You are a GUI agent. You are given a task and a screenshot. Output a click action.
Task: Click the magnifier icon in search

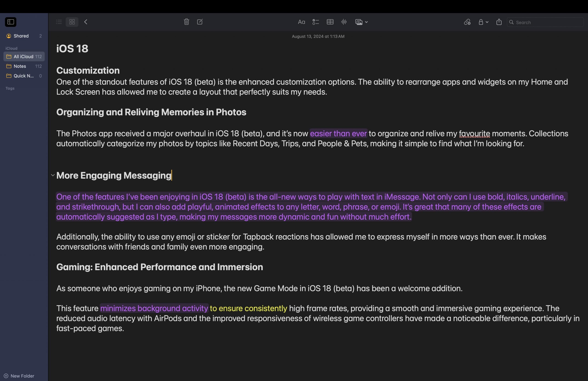click(512, 22)
